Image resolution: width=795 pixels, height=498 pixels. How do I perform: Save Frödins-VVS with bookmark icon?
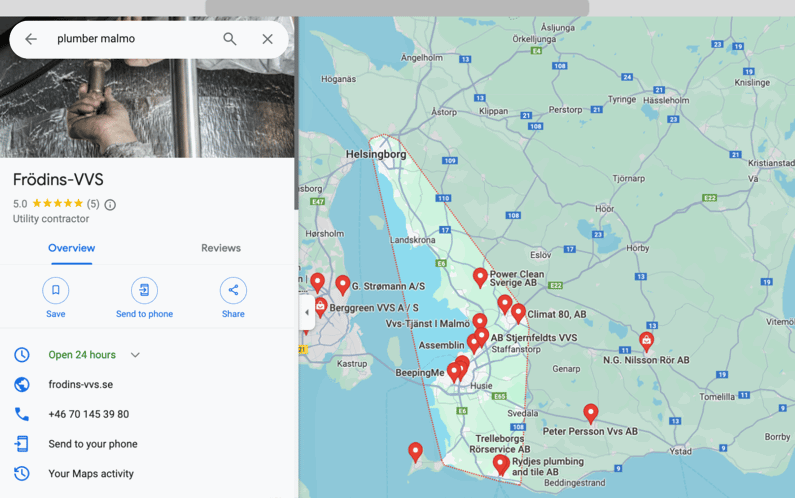click(56, 290)
